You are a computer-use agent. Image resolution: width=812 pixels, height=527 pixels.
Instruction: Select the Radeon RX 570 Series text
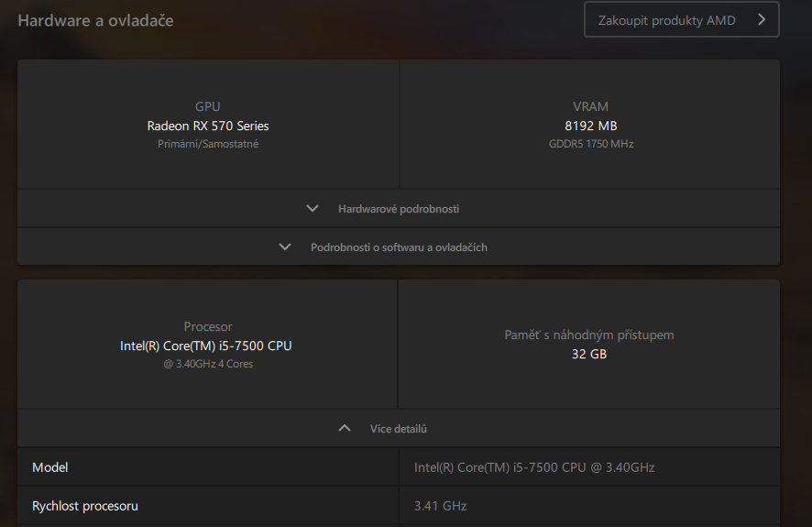click(208, 126)
